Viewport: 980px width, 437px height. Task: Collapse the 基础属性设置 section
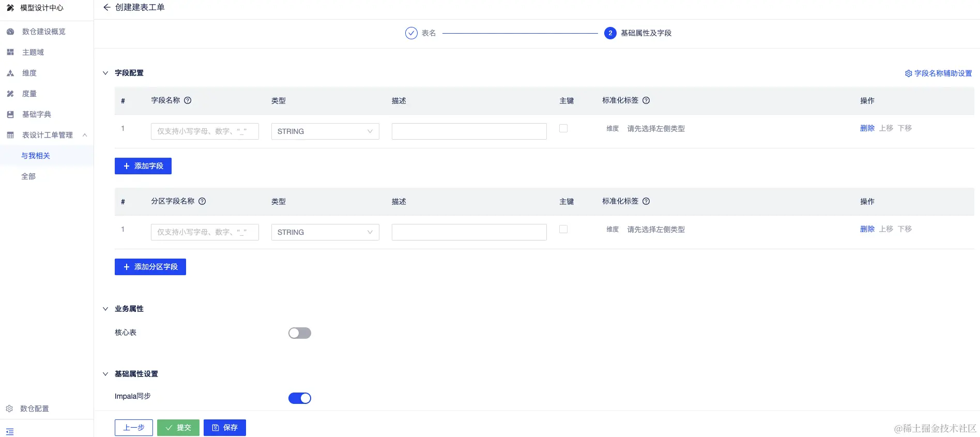coord(105,374)
